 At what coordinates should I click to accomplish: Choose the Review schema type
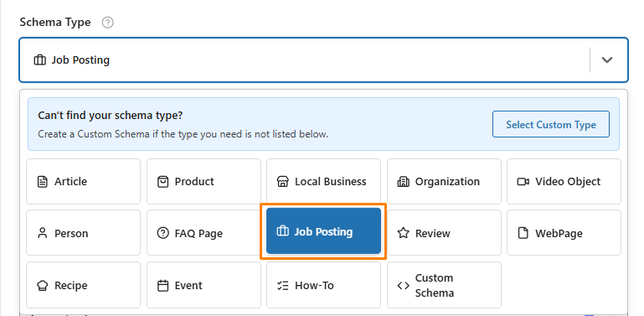[444, 233]
